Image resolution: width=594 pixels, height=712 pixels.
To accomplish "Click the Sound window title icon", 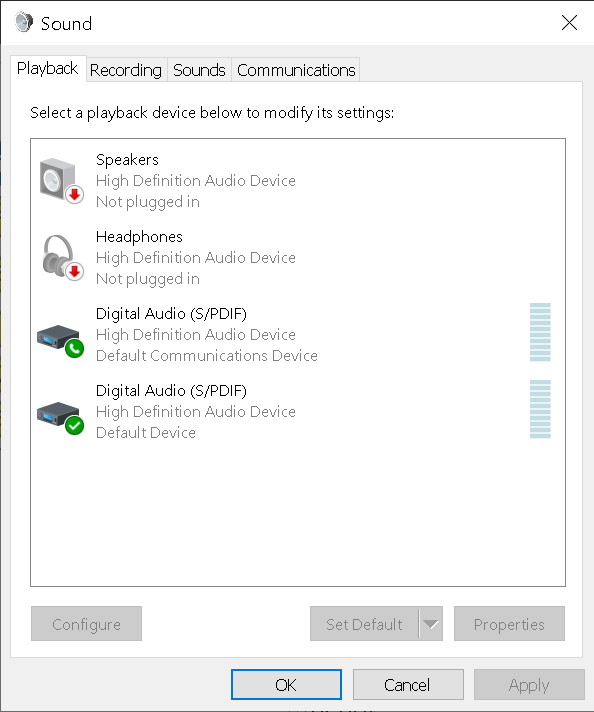I will [x=24, y=23].
